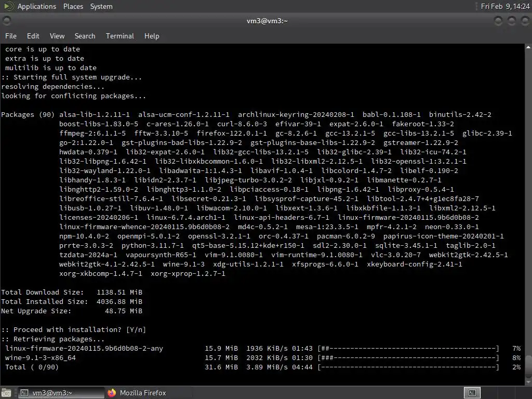Close the terminal window
Image resolution: width=532 pixels, height=399 pixels.
[525, 21]
